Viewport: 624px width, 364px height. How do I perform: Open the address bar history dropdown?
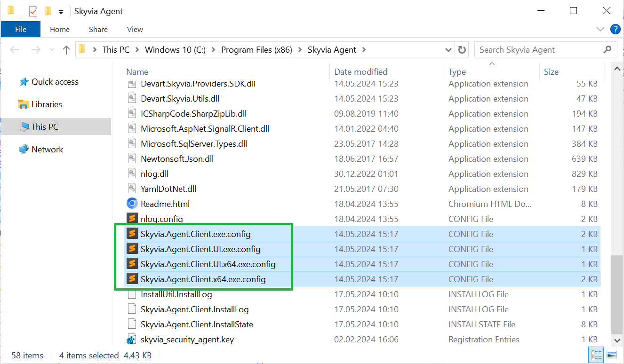click(x=448, y=49)
